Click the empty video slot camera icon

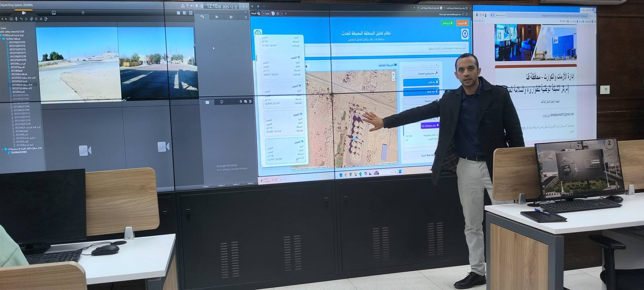[85, 151]
